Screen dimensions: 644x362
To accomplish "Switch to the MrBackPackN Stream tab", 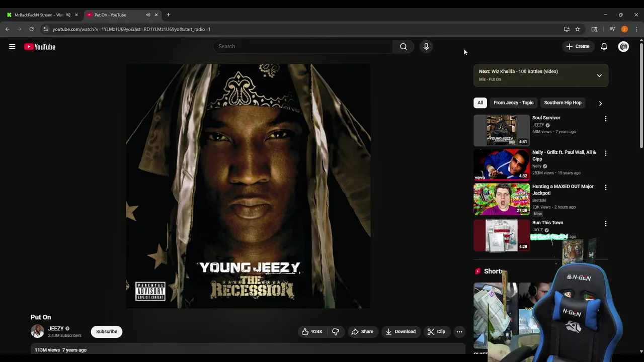I will (38, 15).
